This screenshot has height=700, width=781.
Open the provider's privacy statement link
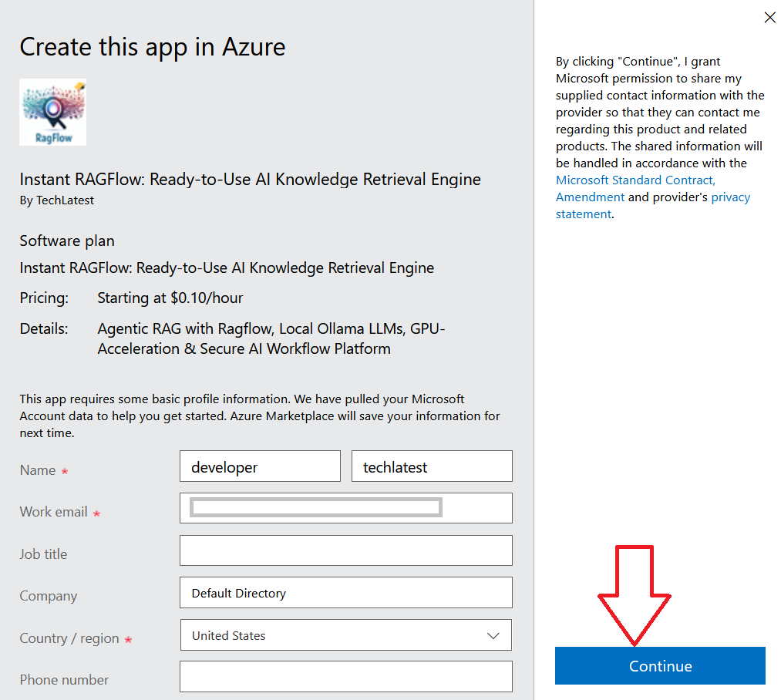click(653, 205)
